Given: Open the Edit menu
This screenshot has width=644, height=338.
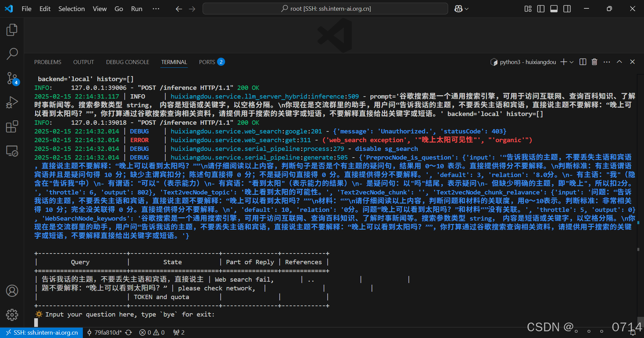Looking at the screenshot, I should (x=45, y=9).
